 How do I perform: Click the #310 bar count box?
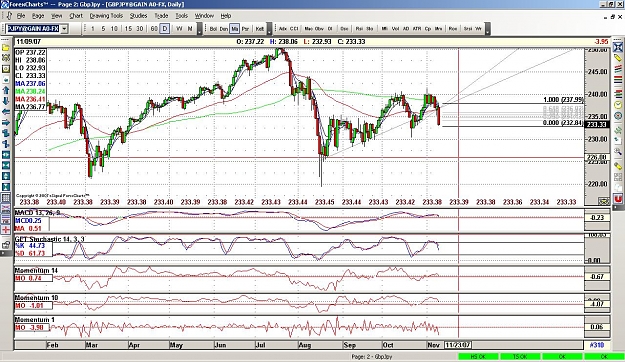pyautogui.click(x=597, y=344)
